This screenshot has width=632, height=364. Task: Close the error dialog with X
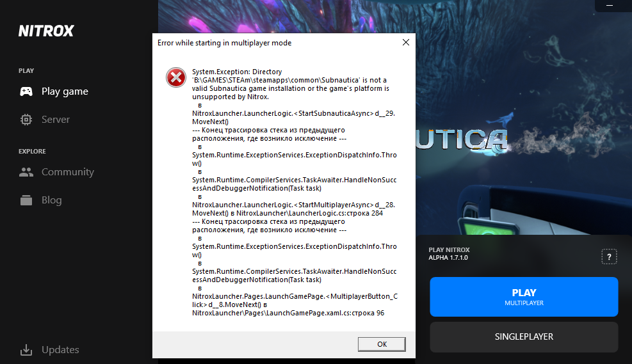point(406,42)
